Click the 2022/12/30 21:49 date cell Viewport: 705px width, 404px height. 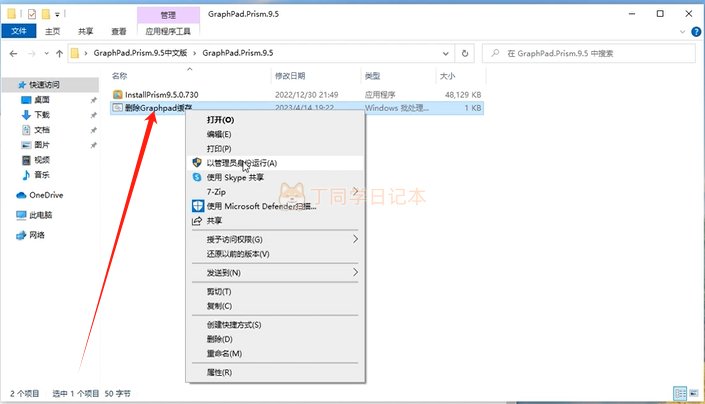click(x=307, y=95)
